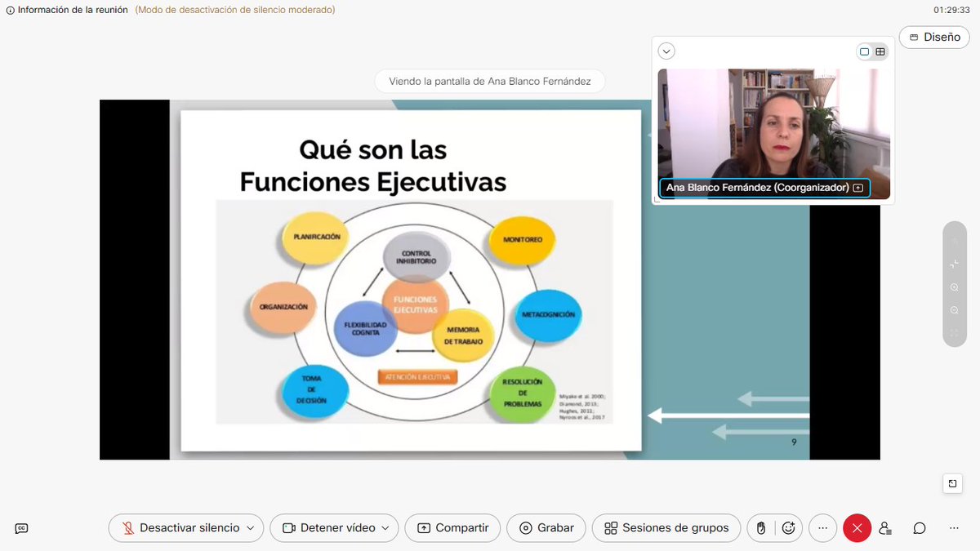Zoom out of shared content
The width and height of the screenshot is (980, 551).
[x=954, y=310]
